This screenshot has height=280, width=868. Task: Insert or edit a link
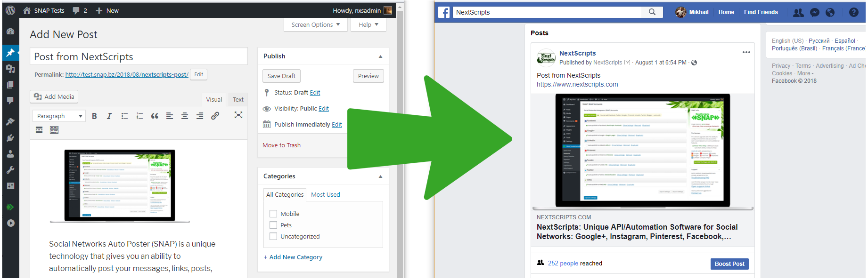pos(215,116)
